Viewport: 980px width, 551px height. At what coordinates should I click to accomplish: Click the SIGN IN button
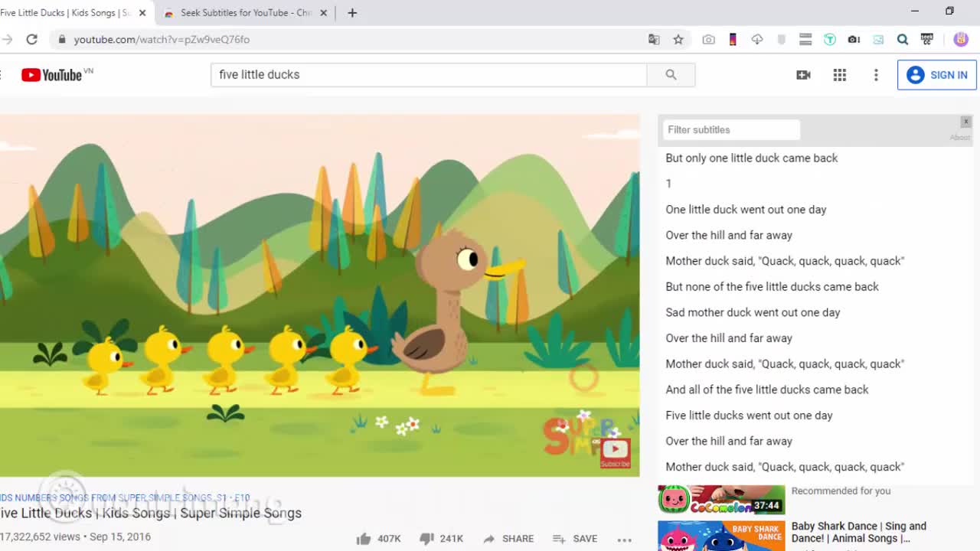click(937, 75)
